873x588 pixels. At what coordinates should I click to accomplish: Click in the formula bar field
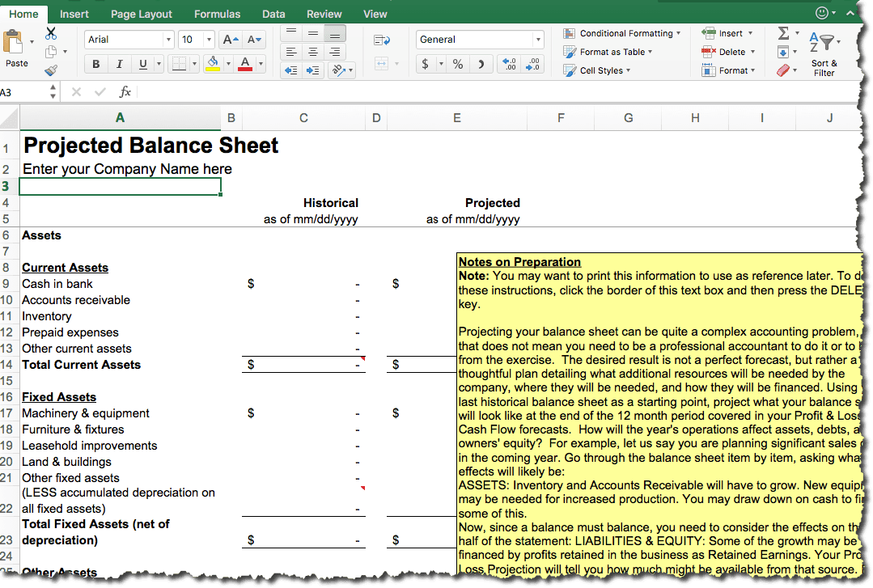[x=499, y=92]
